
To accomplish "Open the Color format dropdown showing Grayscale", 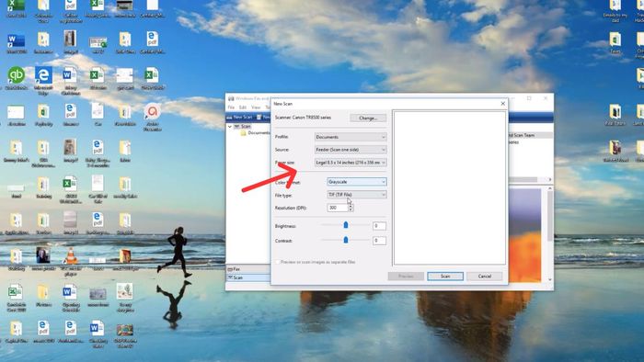I will pyautogui.click(x=357, y=182).
